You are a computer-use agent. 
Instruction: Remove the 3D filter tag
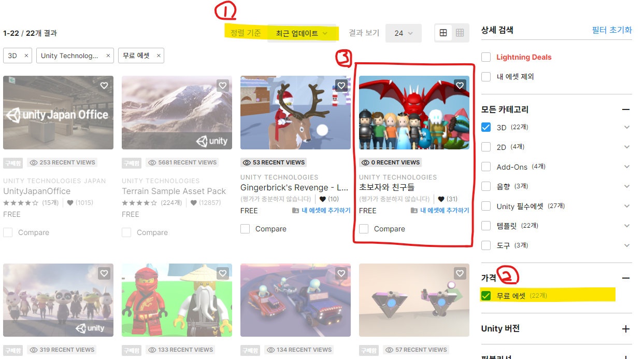point(26,56)
